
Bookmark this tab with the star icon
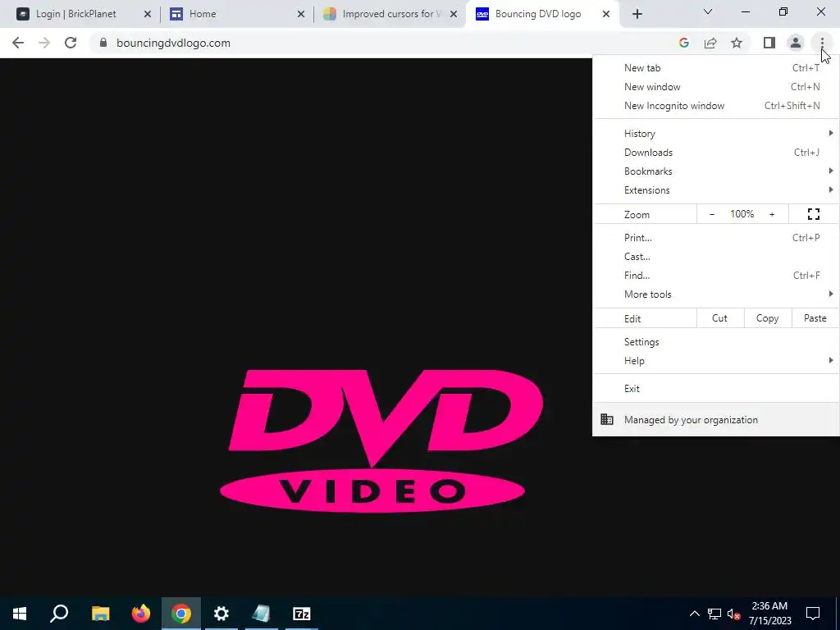coord(737,43)
